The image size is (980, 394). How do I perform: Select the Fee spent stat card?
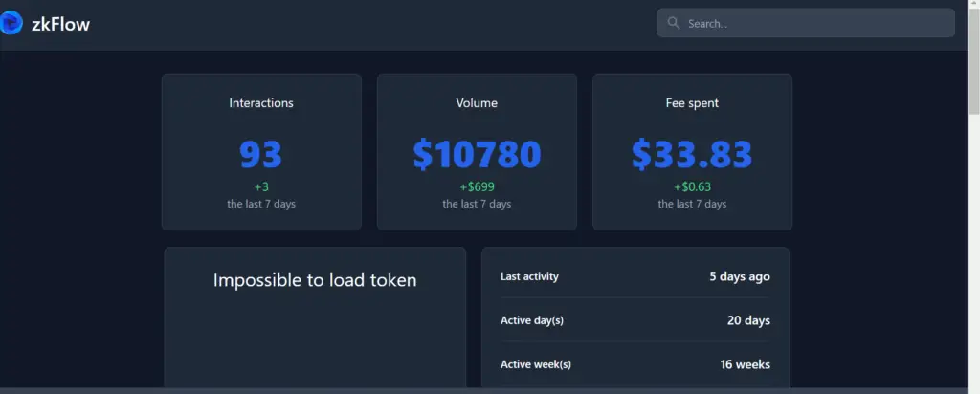(693, 152)
